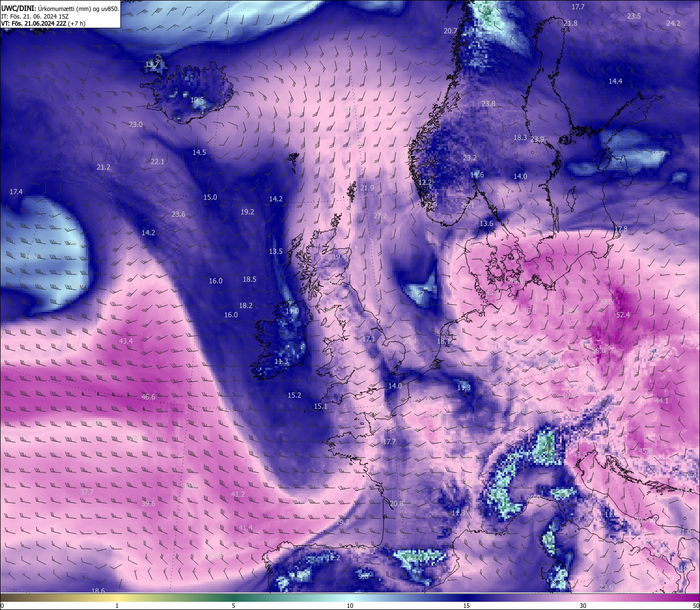Click the 19.4 value over Scotland
Screen dimensions: 700x610
[x=339, y=257]
